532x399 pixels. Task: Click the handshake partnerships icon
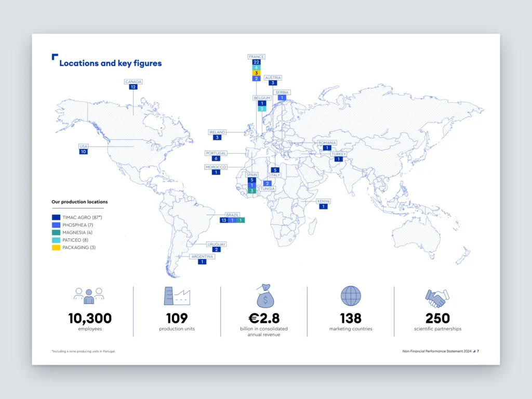click(437, 298)
